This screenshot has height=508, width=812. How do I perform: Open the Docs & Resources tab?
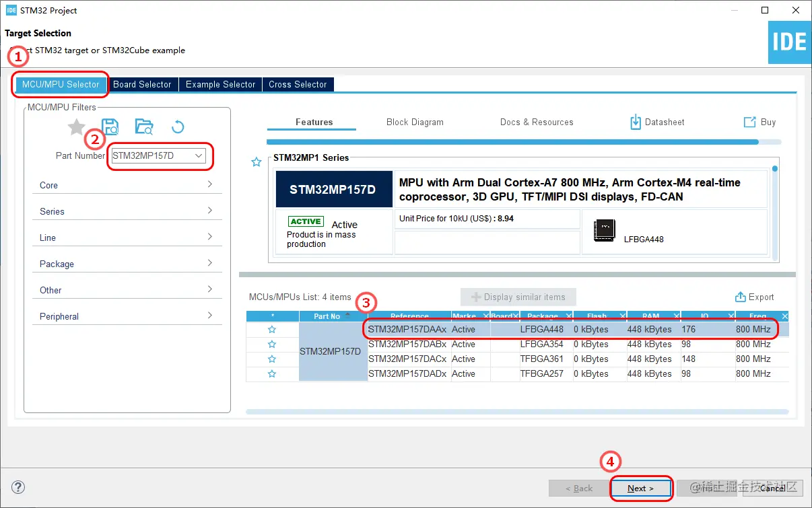537,122
